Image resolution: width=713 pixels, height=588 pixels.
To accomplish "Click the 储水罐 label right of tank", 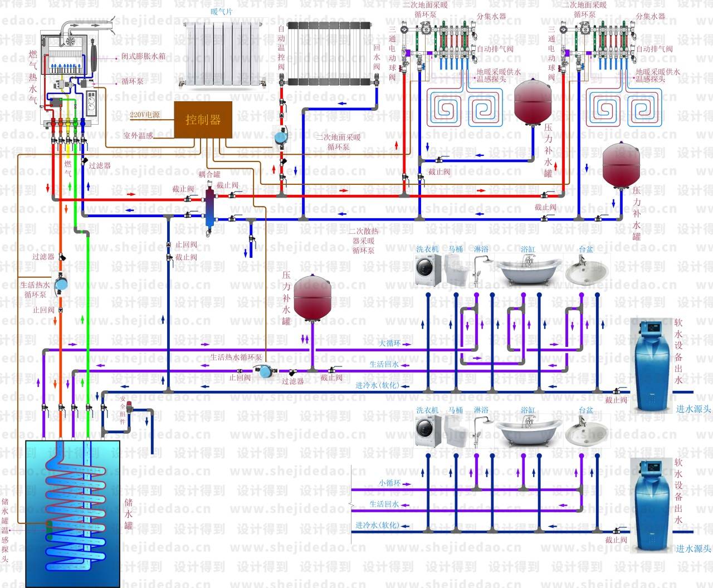I will point(129,513).
